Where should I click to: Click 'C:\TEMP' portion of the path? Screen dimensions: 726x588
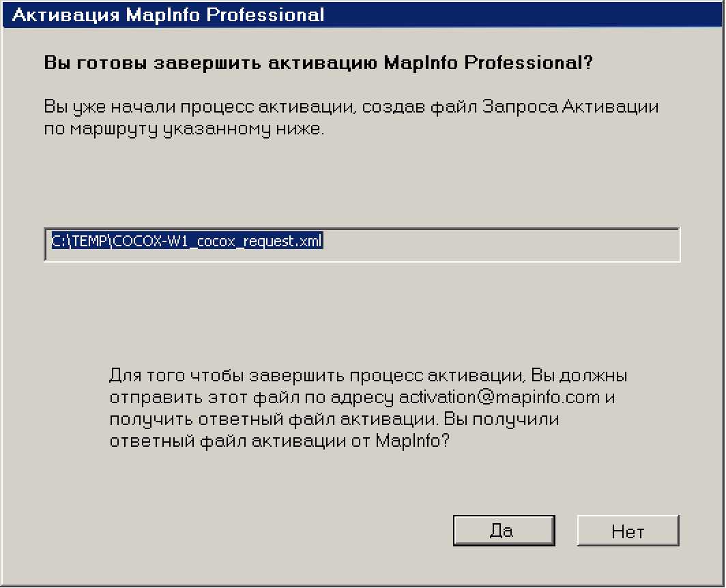tap(76, 241)
